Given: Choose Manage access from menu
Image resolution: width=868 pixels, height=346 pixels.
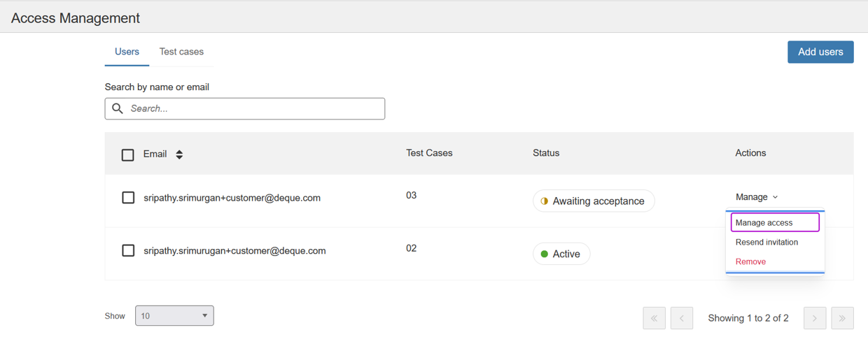Looking at the screenshot, I should point(775,222).
